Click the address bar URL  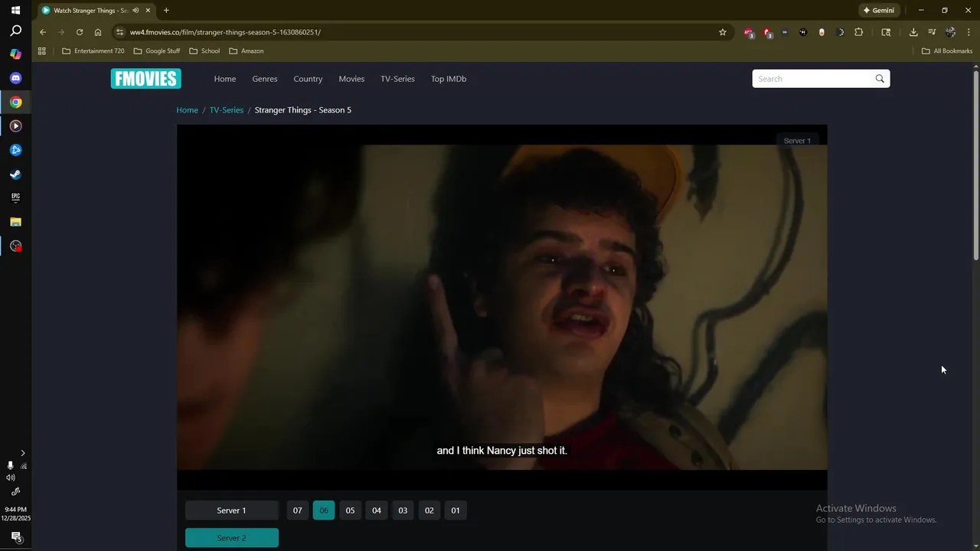225,32
